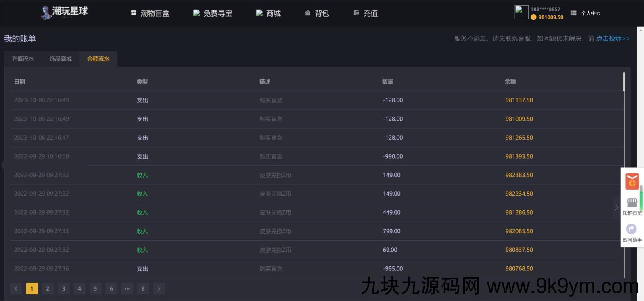Go to page 4
The height and width of the screenshot is (301, 644).
point(79,288)
